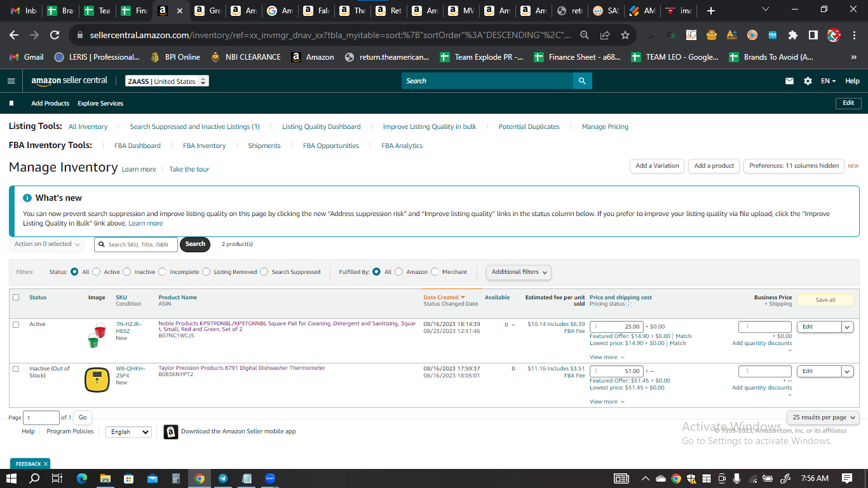This screenshot has height=488, width=868.
Task: Open Seller Central settings gear
Action: (808, 81)
